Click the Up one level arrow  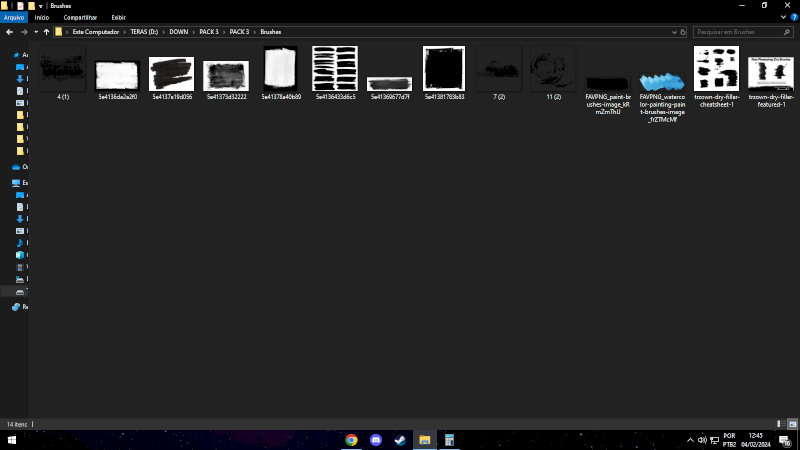46,32
